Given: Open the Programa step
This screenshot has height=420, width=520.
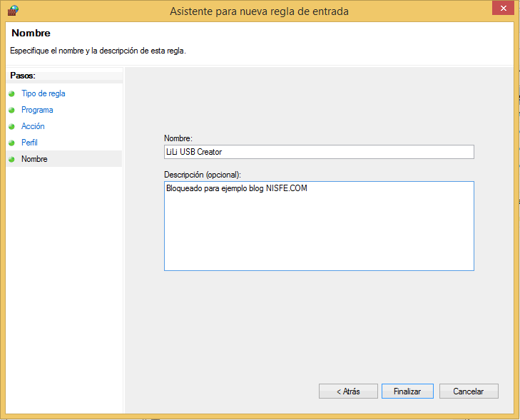Looking at the screenshot, I should [37, 110].
